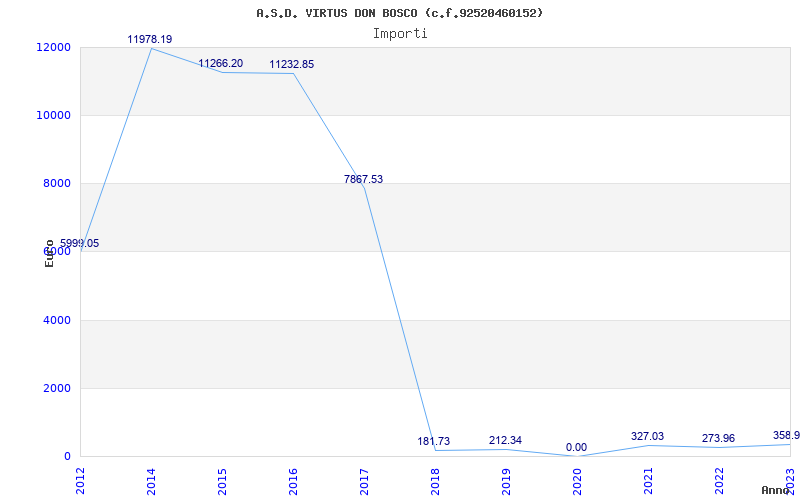Click x-axis year label 2019
This screenshot has width=800, height=500.
pyautogui.click(x=506, y=480)
